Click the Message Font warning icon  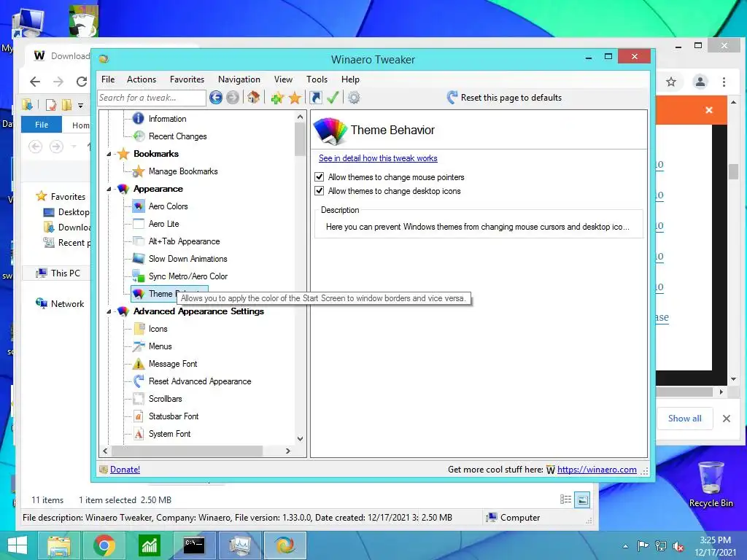pyautogui.click(x=139, y=364)
